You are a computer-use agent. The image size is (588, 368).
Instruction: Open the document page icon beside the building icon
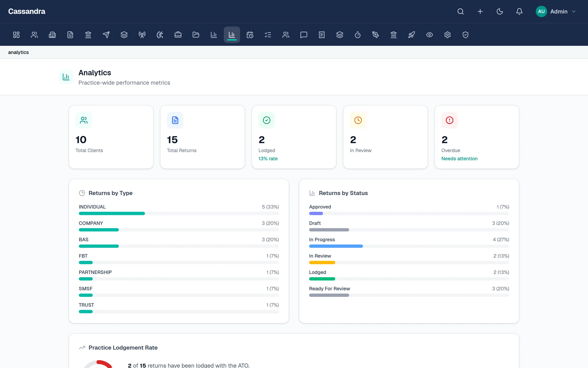[x=70, y=35]
